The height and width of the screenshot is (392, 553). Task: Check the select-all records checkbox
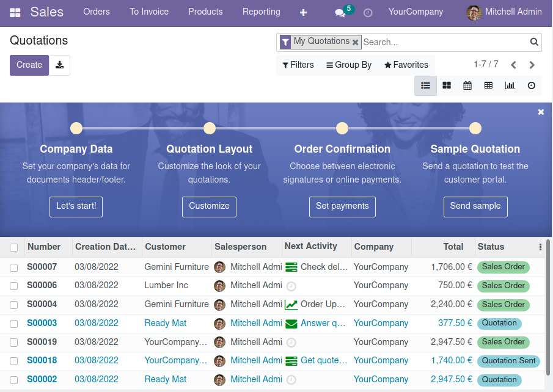click(x=13, y=247)
